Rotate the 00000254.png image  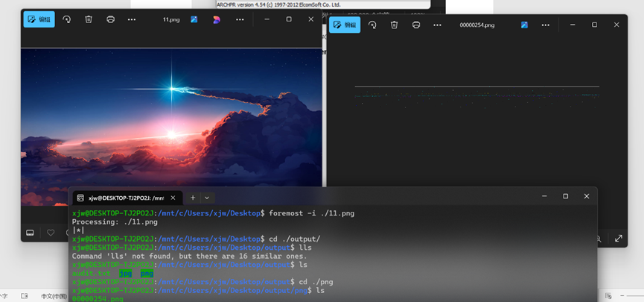click(372, 25)
